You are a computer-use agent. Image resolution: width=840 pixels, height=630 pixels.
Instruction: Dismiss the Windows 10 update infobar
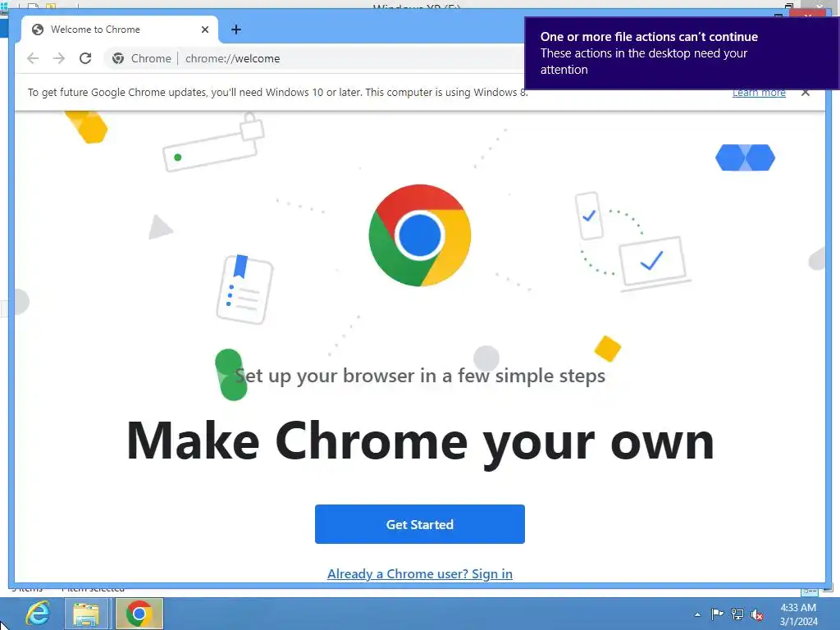coord(806,93)
